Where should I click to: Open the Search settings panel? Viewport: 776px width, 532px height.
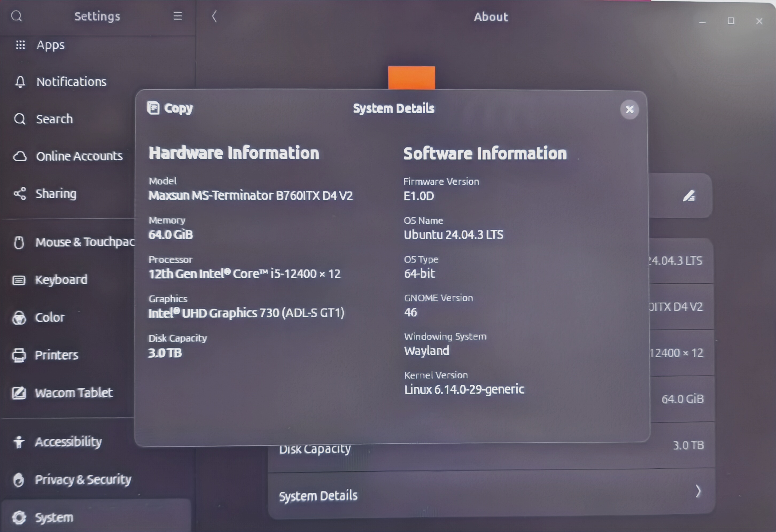(x=54, y=119)
